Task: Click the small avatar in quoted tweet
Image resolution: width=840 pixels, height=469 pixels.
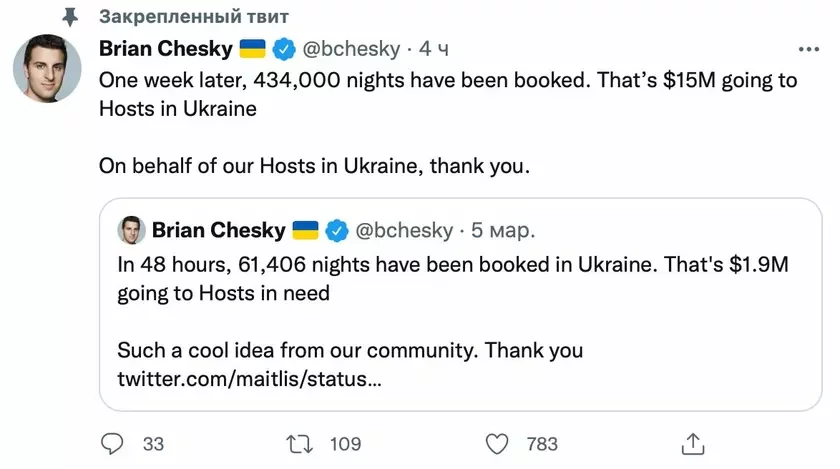Action: point(130,231)
